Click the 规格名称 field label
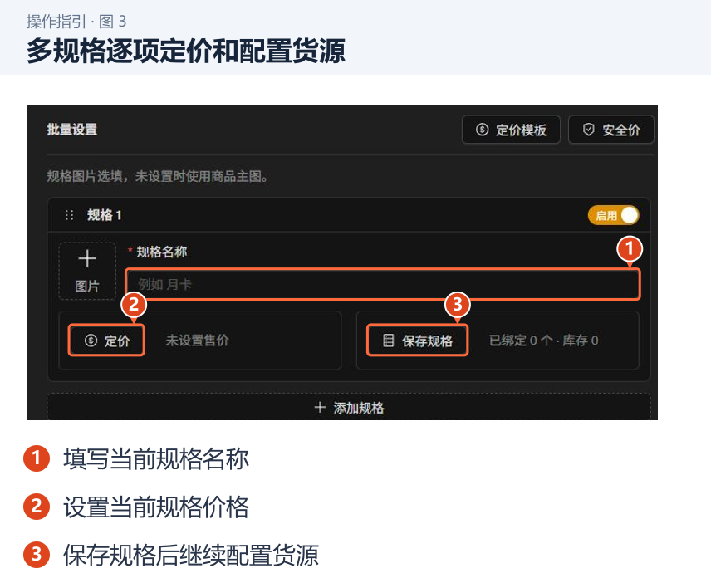This screenshot has height=588, width=711. point(161,252)
